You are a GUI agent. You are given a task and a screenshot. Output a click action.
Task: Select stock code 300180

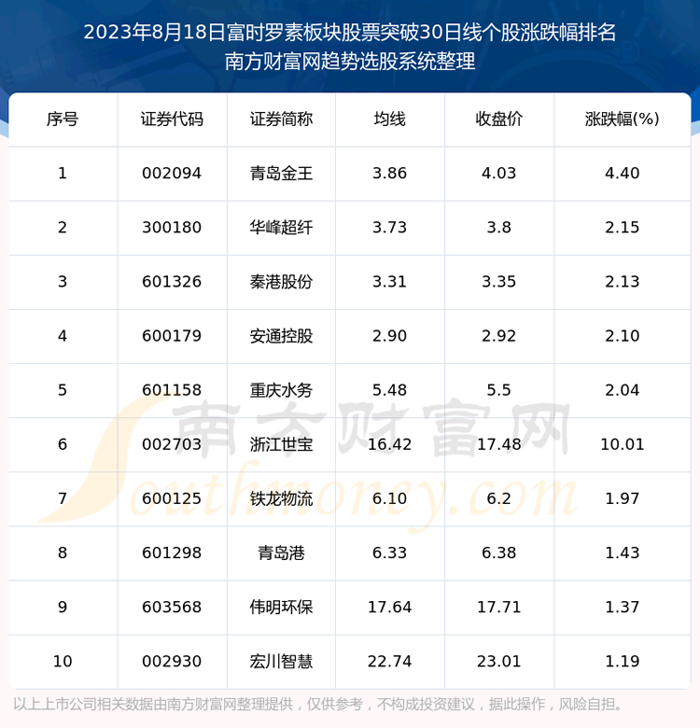point(172,228)
